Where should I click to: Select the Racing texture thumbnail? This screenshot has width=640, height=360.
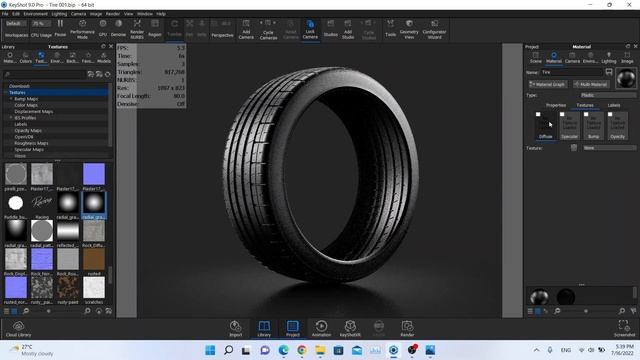click(x=42, y=203)
